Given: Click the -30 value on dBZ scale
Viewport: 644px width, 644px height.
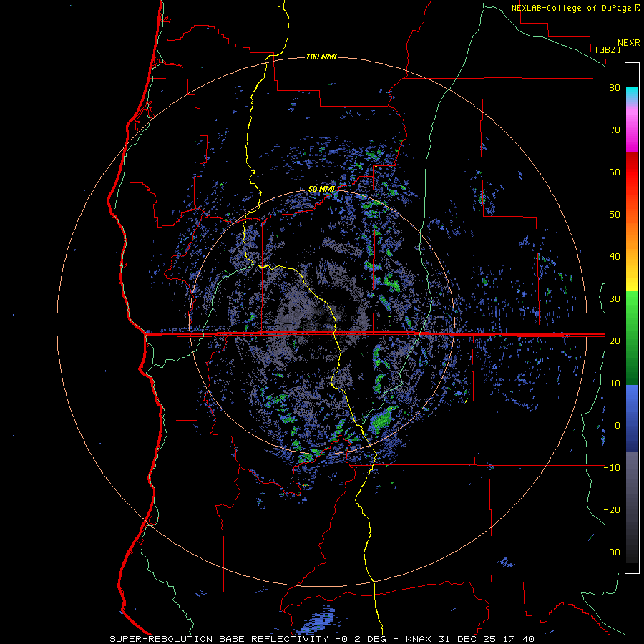Looking at the screenshot, I should coord(612,552).
